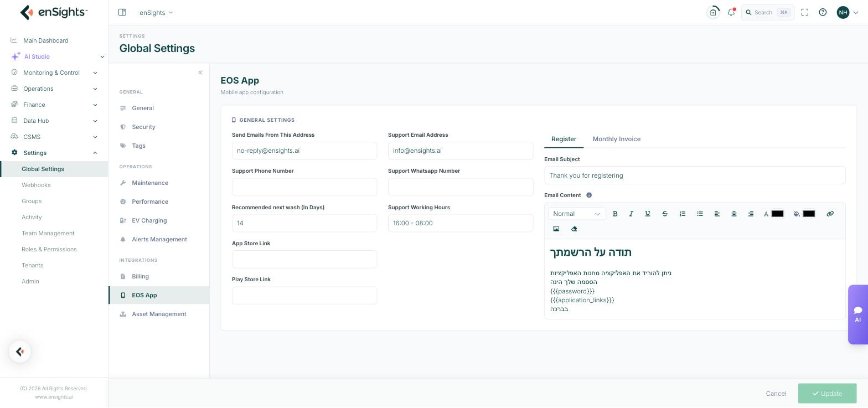
Task: Click the Support Whatsapp Number field
Action: coord(461,187)
